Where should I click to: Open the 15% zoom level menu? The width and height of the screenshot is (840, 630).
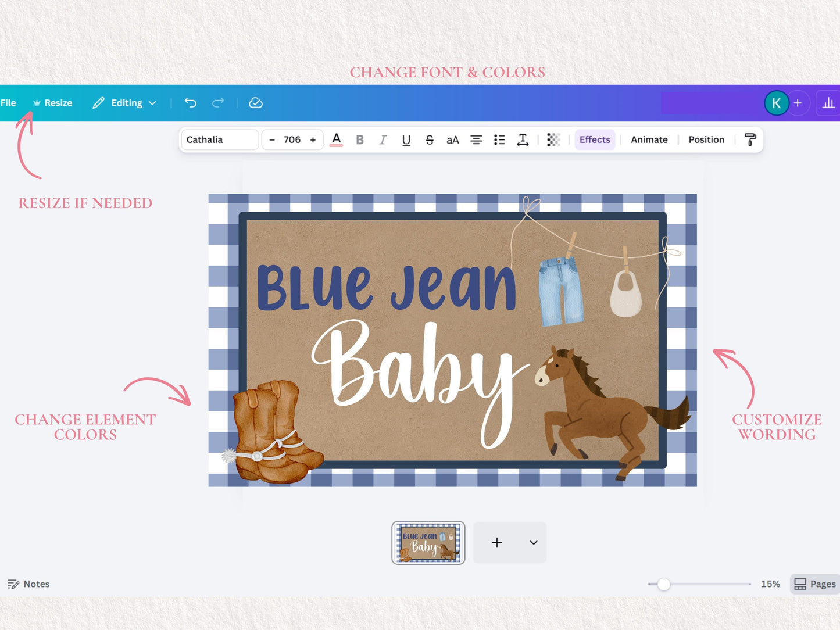click(x=770, y=584)
